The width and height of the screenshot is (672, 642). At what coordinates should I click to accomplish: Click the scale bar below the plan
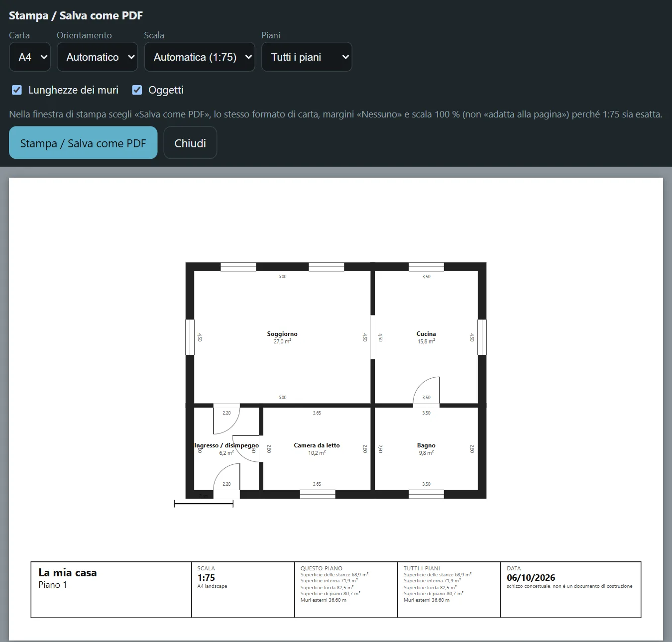(204, 504)
